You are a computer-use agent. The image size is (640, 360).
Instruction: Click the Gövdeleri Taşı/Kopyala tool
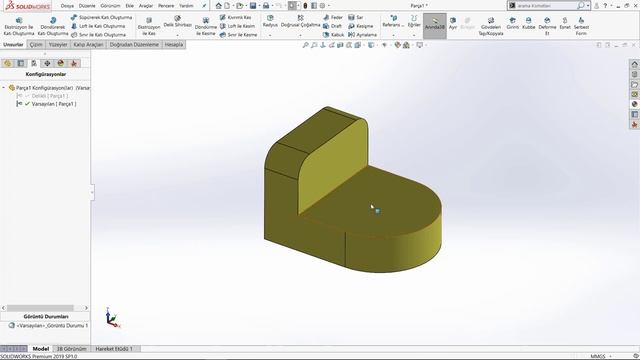pos(491,27)
